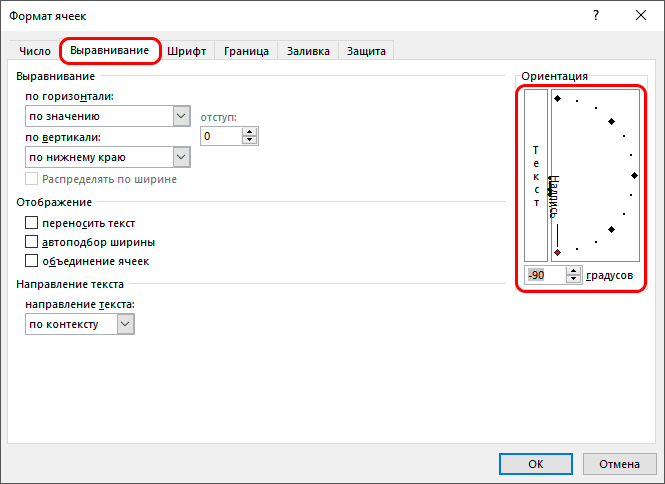Set orientation to lower -45 degree diamond

(612, 229)
